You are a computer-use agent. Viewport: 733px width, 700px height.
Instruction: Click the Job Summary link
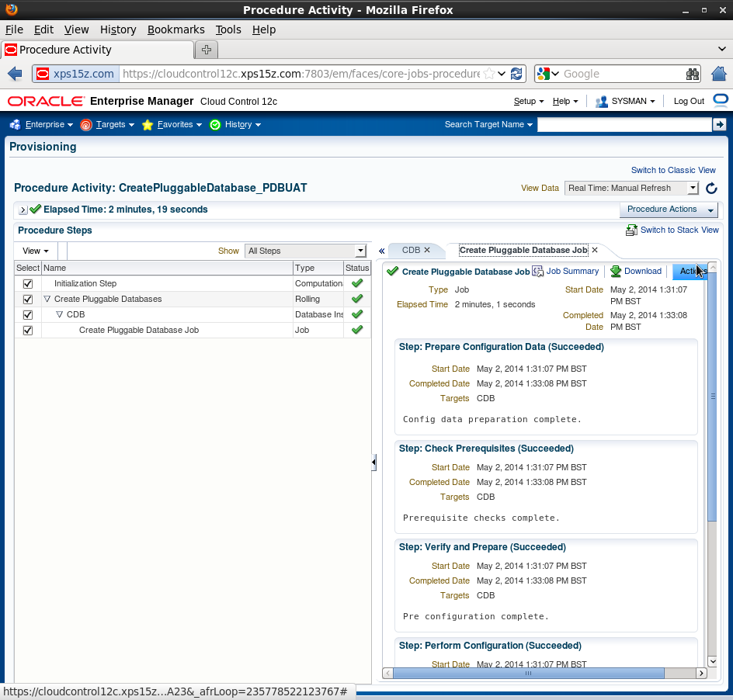[572, 271]
